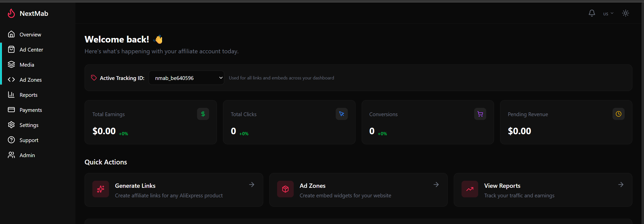Open the Admin menu item
The image size is (644, 224).
(27, 155)
